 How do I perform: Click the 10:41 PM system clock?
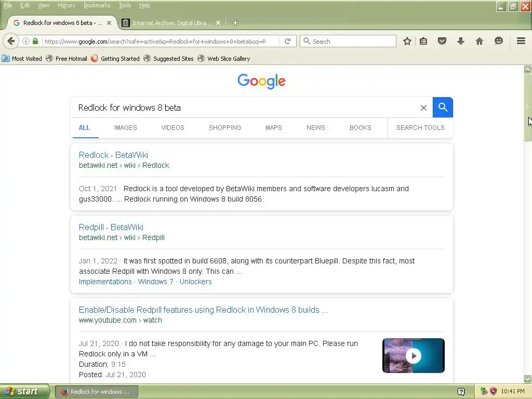click(513, 391)
